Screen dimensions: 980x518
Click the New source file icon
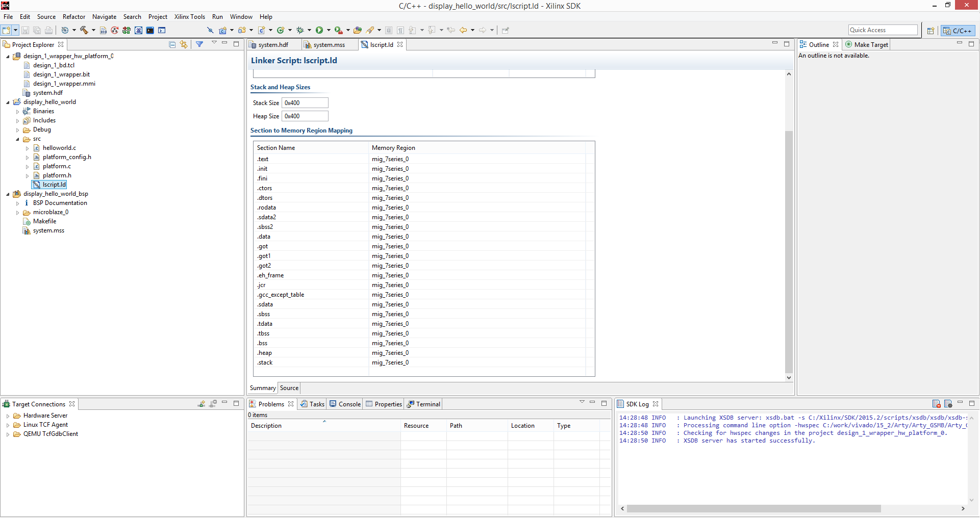(261, 30)
